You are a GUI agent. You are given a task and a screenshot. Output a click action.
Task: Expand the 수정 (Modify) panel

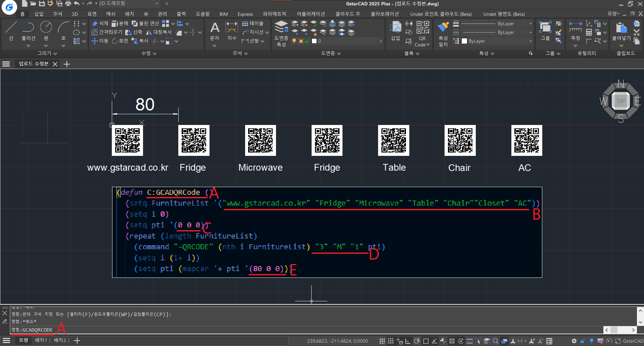(x=149, y=53)
